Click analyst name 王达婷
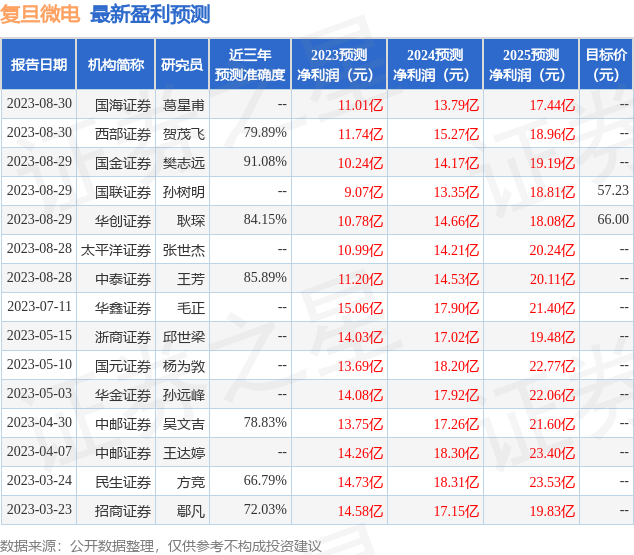The width and height of the screenshot is (634, 555). 184,453
